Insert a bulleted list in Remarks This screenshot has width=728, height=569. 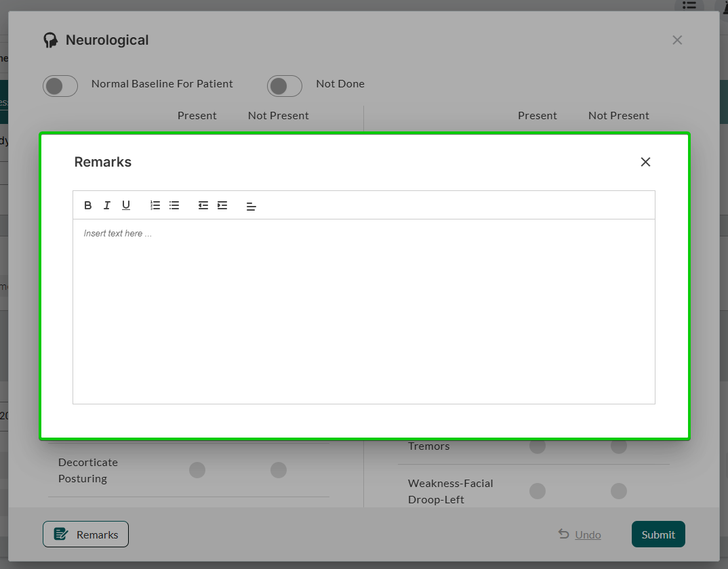coord(174,205)
